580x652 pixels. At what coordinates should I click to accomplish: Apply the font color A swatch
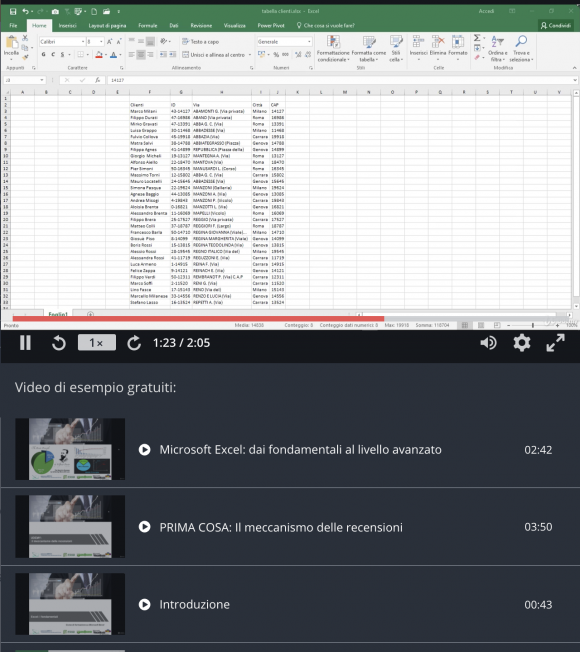click(114, 54)
